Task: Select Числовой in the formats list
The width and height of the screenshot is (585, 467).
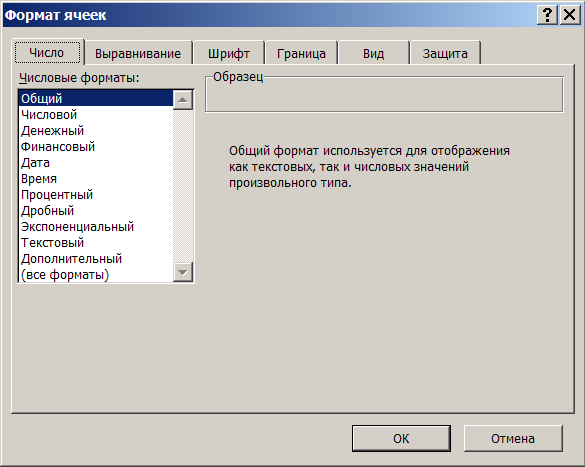Action: point(96,115)
